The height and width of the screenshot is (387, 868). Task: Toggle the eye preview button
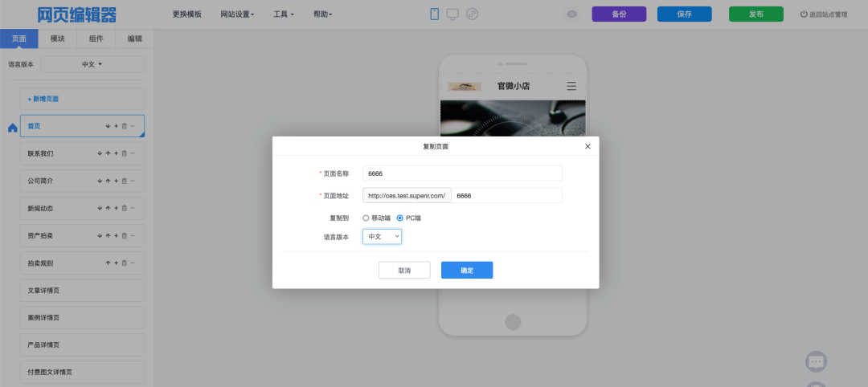tap(572, 14)
